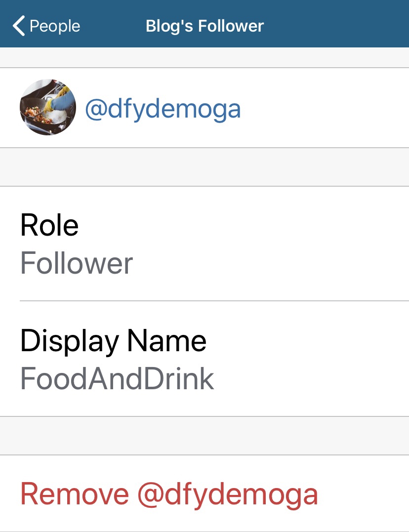Click the FoodAndDrink display name value
This screenshot has width=409, height=532.
[x=117, y=379]
